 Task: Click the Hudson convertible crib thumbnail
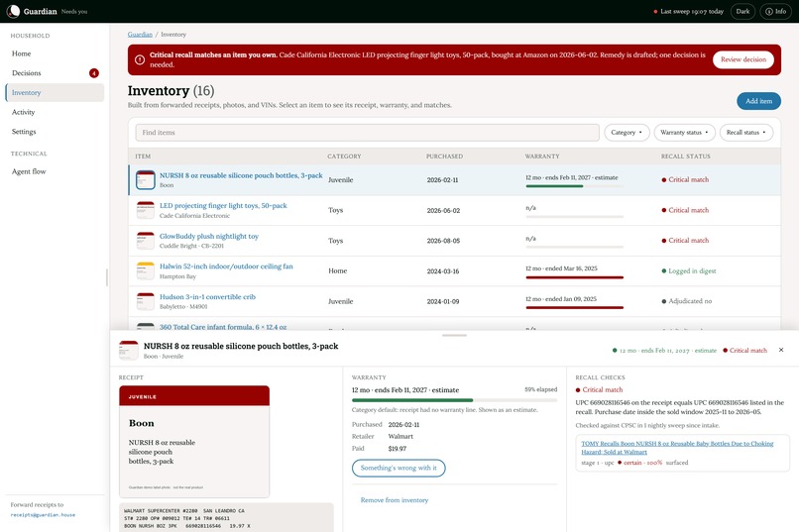click(x=145, y=301)
